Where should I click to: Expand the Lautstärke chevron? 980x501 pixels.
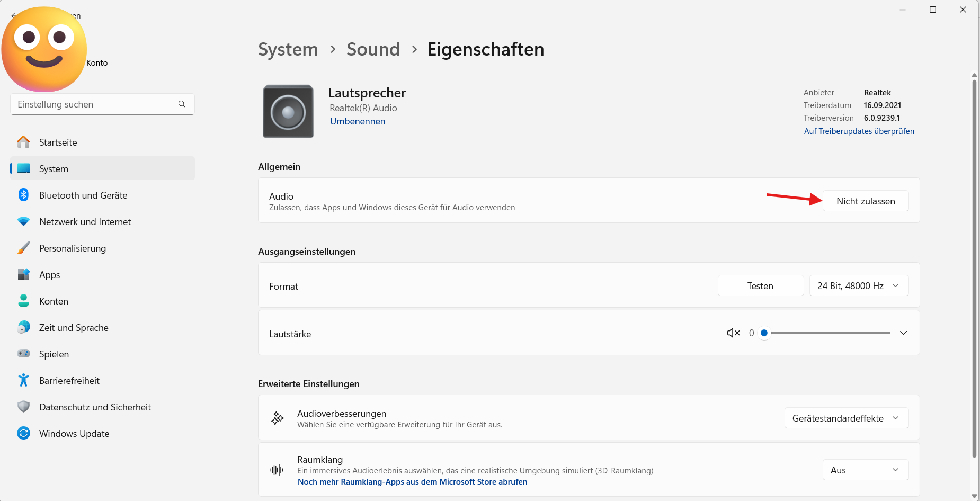point(904,333)
